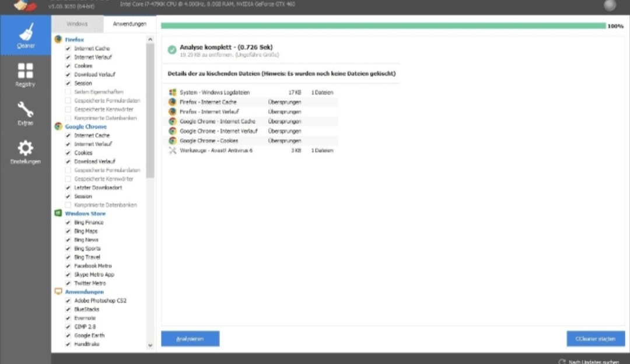Click Nach Updates suchen link
This screenshot has height=364, width=630.
point(593,362)
